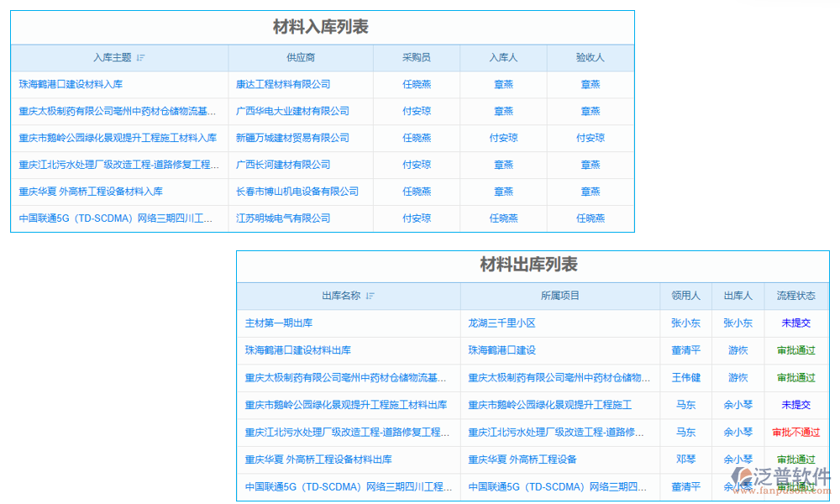Open the 珠海鹤港口建设材料入库 record
Image resolution: width=840 pixels, height=504 pixels.
click(71, 84)
